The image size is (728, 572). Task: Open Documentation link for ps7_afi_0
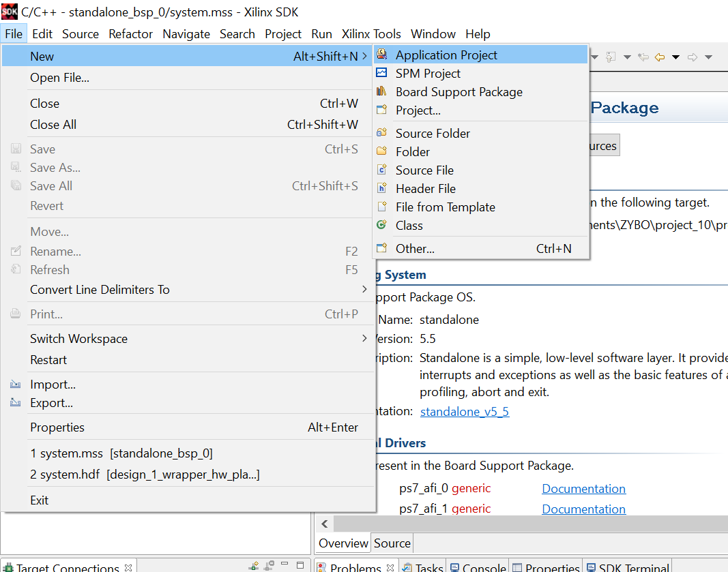[583, 489]
